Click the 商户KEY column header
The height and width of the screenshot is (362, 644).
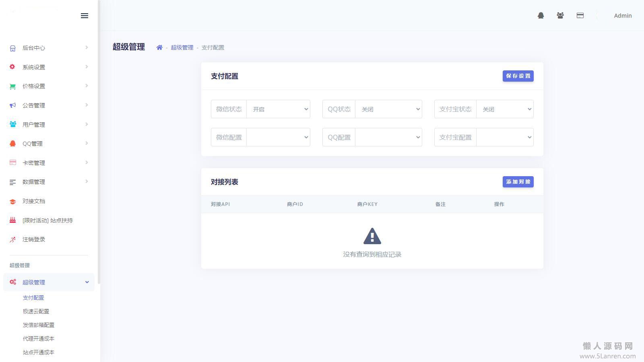coord(367,204)
